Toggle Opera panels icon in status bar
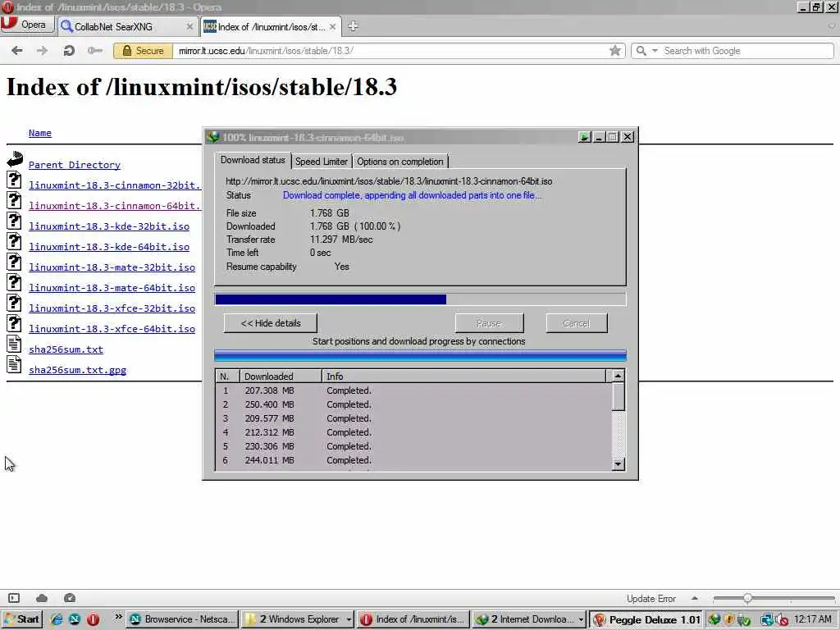Viewport: 840px width, 630px height. [14, 598]
